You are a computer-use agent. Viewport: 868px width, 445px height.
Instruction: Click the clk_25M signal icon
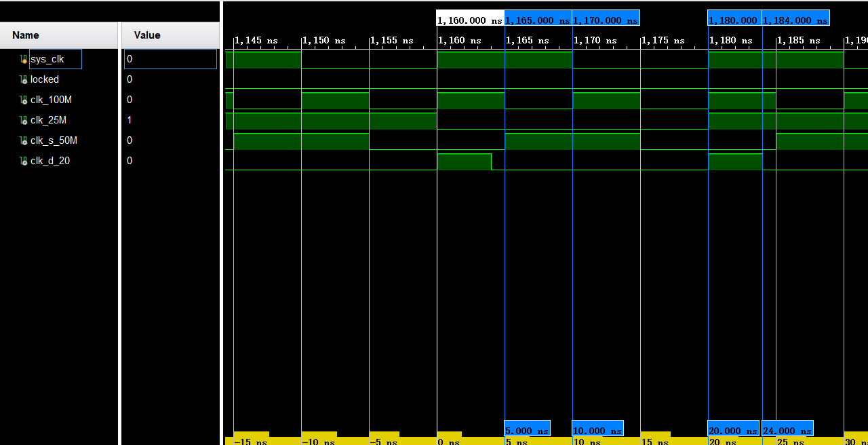(x=24, y=121)
